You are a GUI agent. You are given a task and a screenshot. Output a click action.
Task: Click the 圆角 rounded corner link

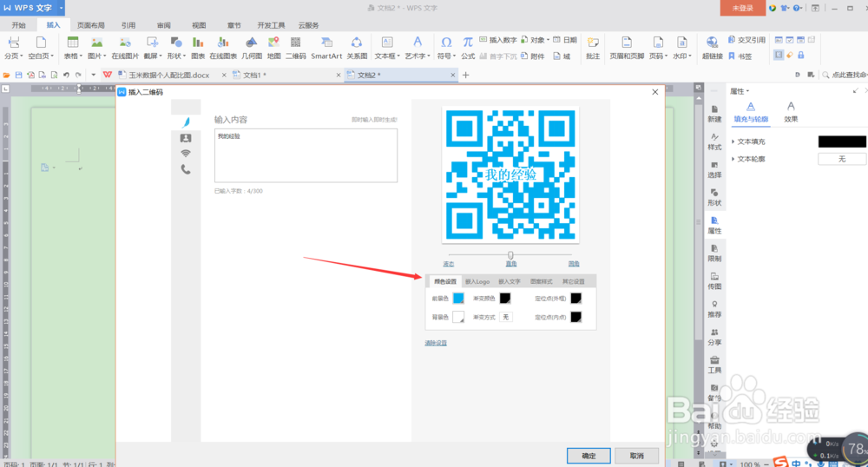tap(574, 264)
